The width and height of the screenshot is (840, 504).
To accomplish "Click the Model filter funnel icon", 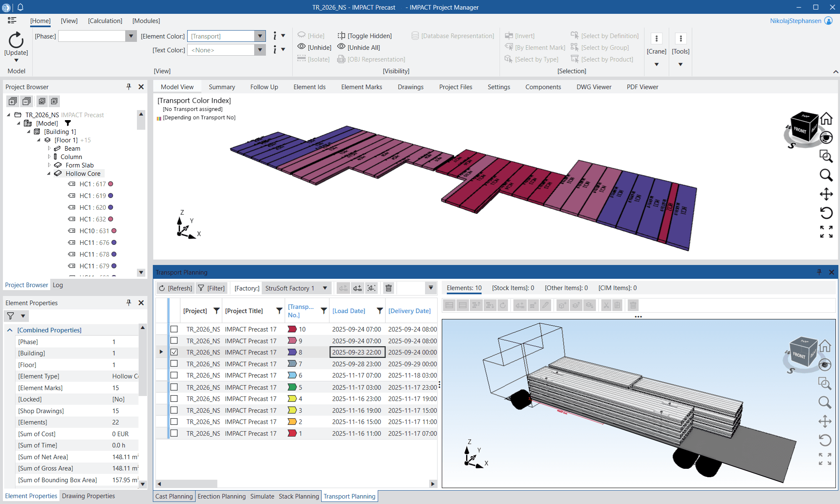I will pos(68,123).
